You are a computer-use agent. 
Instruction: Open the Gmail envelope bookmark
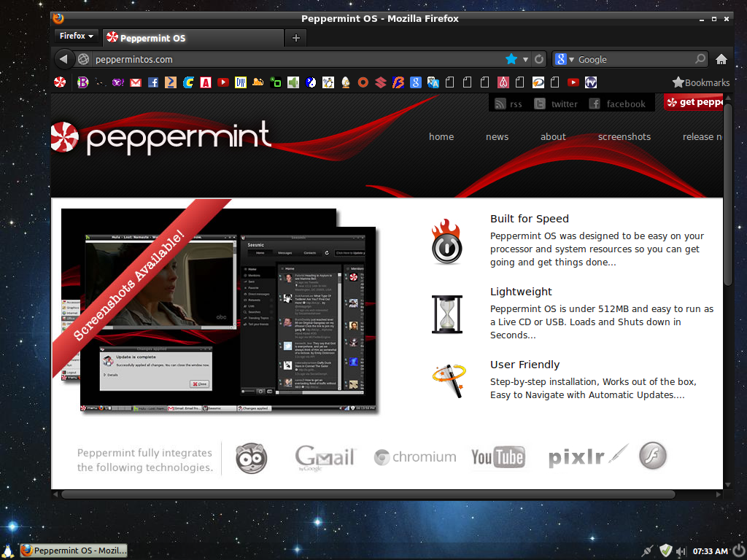136,82
